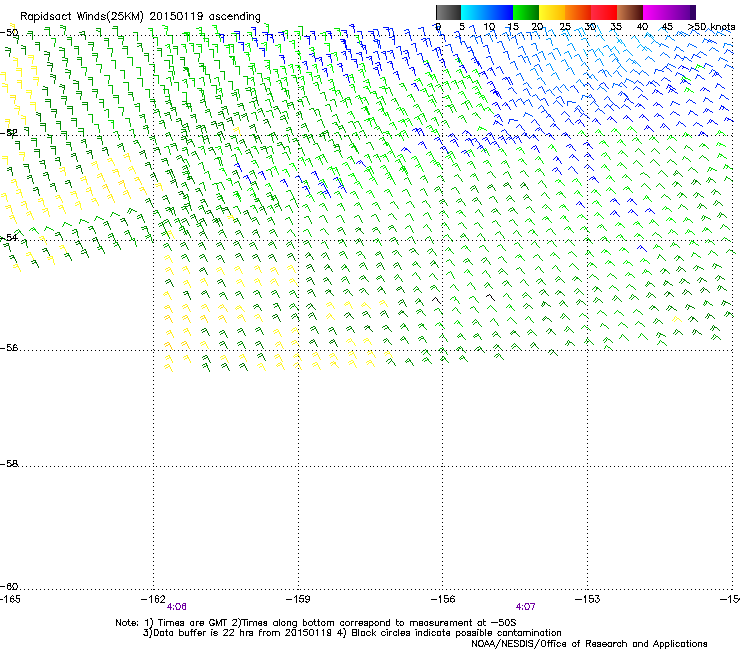Click the legend label '45'
The height and width of the screenshot is (650, 740).
[667, 27]
